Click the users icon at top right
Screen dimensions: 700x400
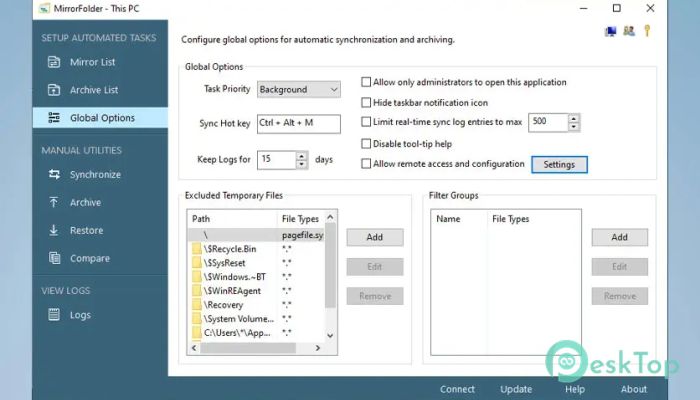coord(629,31)
